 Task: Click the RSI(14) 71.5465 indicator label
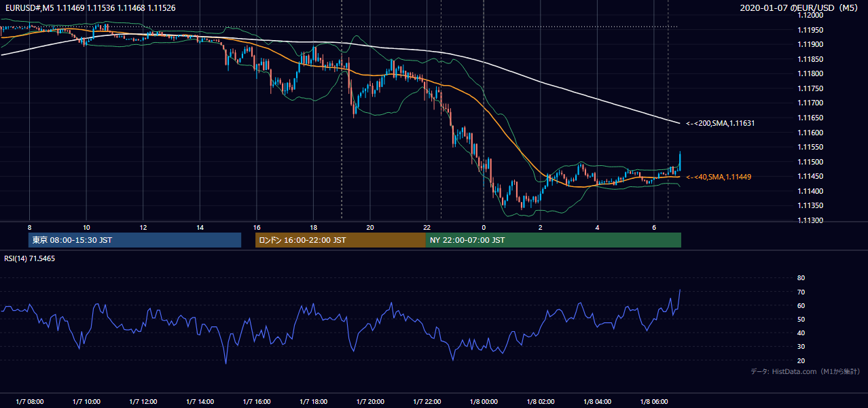(x=30, y=258)
